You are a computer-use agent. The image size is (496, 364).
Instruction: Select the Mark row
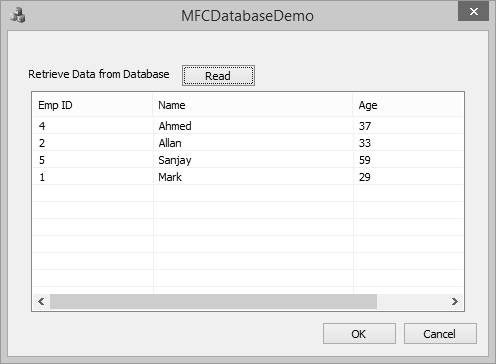pos(248,177)
